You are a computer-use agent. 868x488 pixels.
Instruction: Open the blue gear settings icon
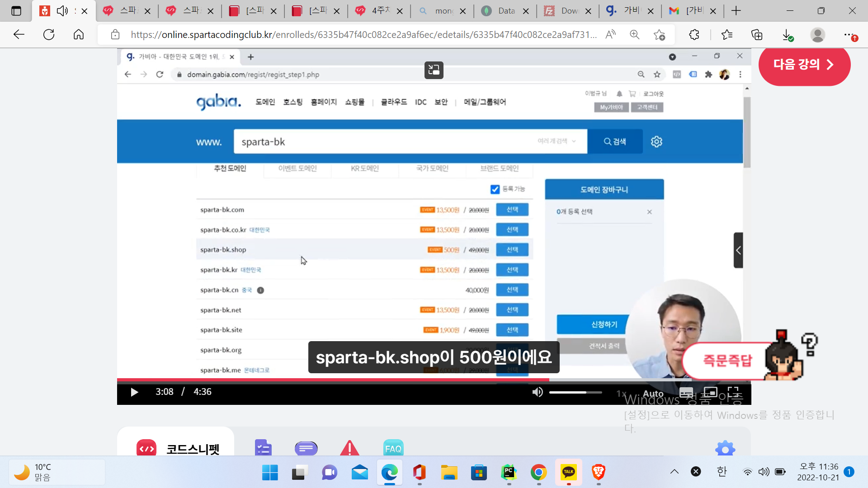725,449
